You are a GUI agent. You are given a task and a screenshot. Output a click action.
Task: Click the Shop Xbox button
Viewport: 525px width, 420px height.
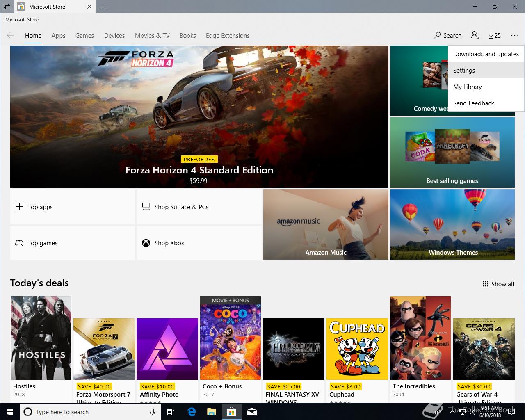[x=199, y=243]
